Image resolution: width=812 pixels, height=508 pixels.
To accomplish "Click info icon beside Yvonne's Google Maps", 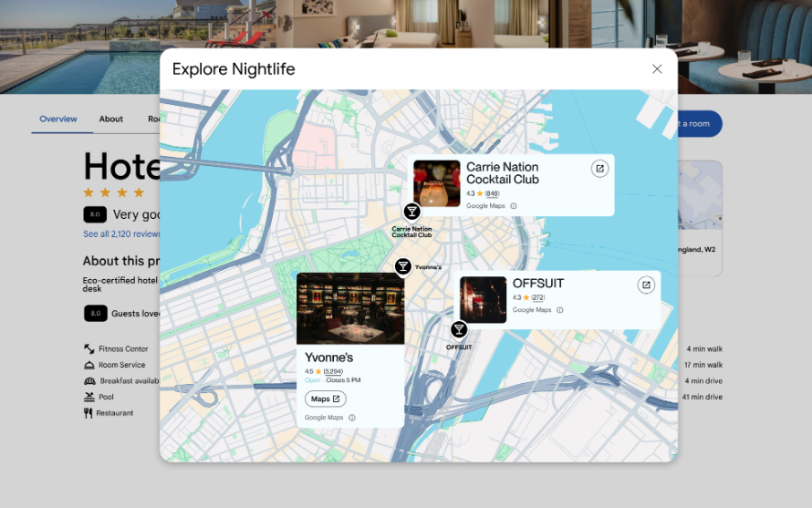I will [x=352, y=418].
